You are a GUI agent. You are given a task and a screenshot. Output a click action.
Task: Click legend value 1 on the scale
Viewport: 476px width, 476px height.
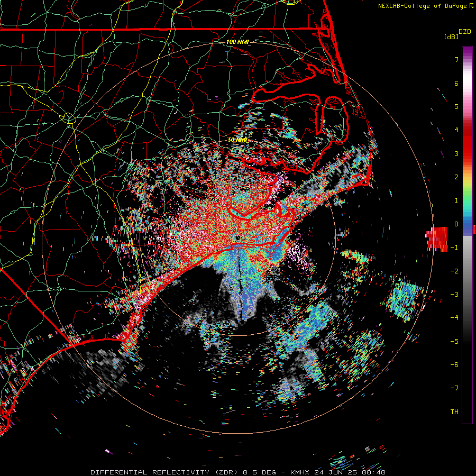tap(456, 200)
